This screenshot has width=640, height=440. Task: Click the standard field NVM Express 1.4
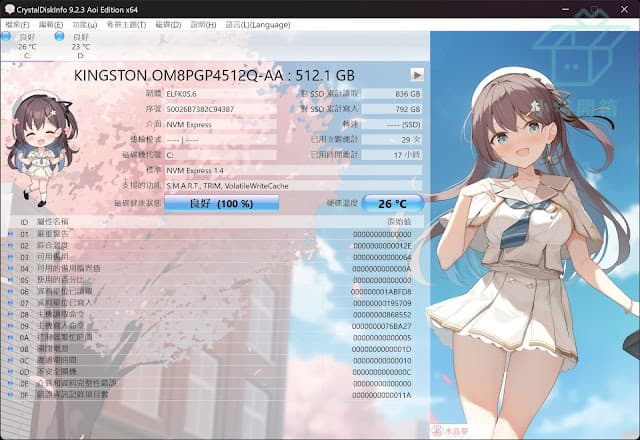pyautogui.click(x=293, y=171)
